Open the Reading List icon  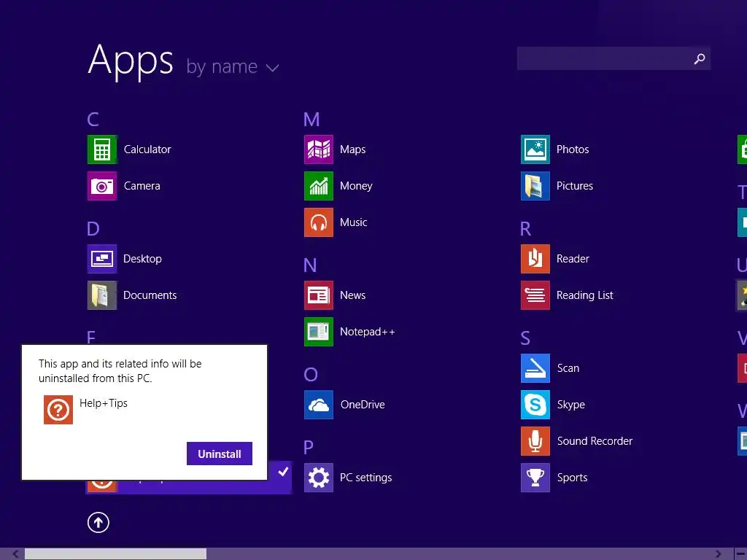tap(535, 295)
